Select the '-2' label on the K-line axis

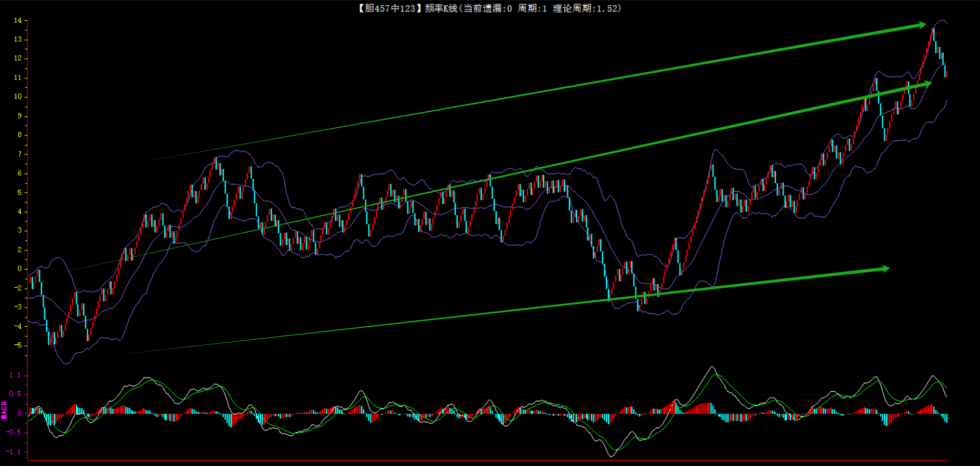(18, 288)
